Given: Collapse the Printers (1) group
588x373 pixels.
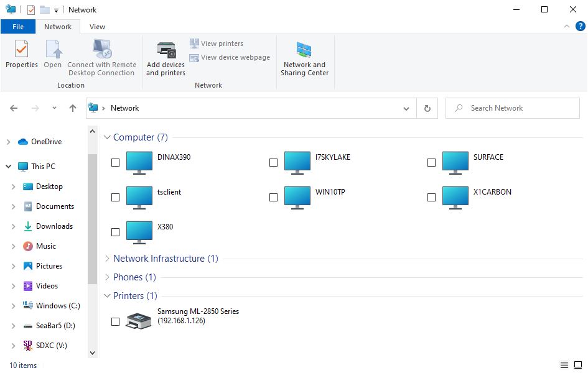Looking at the screenshot, I should tap(107, 296).
